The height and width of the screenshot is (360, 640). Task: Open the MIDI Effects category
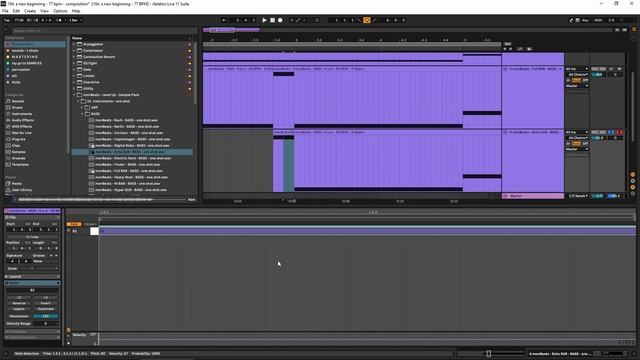pyautogui.click(x=22, y=127)
